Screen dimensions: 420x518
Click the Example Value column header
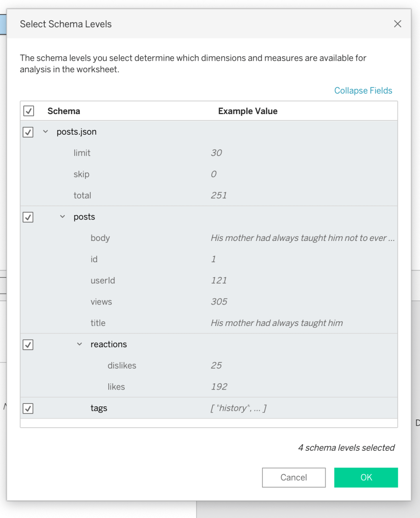[248, 111]
